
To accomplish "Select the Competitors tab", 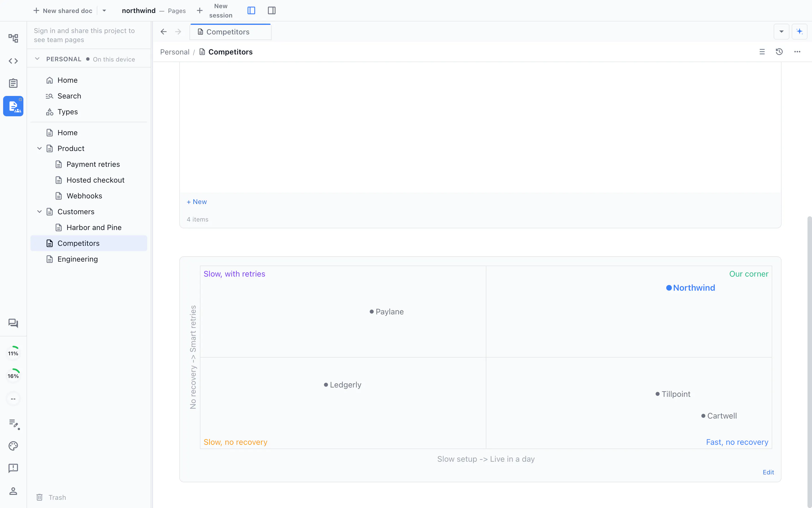I will click(x=231, y=32).
